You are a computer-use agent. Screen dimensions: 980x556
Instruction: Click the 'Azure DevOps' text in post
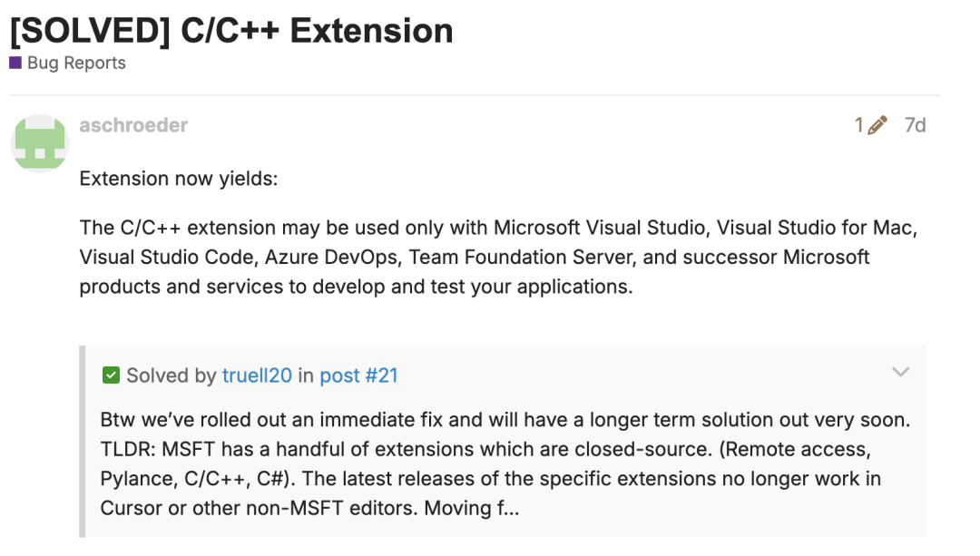point(331,257)
